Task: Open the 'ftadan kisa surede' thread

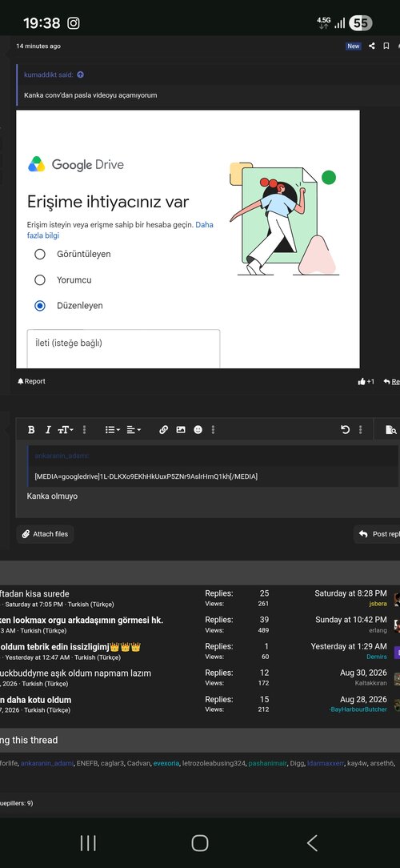Action: click(35, 593)
